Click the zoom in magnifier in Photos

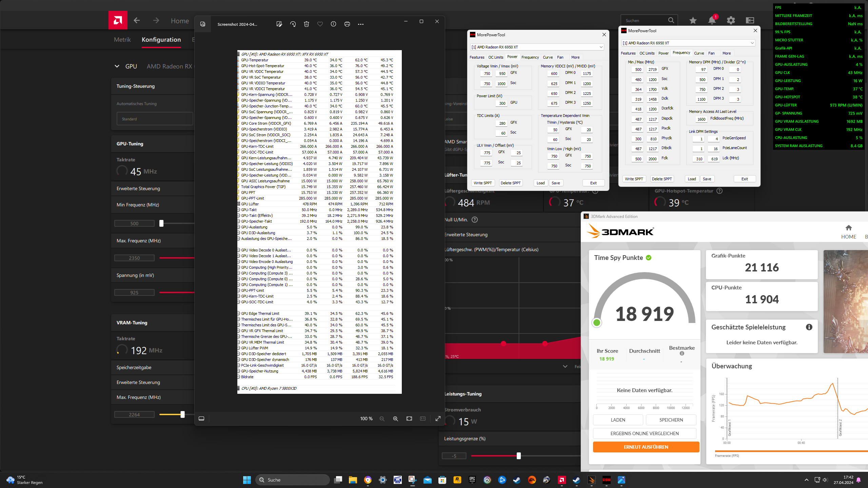pyautogui.click(x=395, y=419)
